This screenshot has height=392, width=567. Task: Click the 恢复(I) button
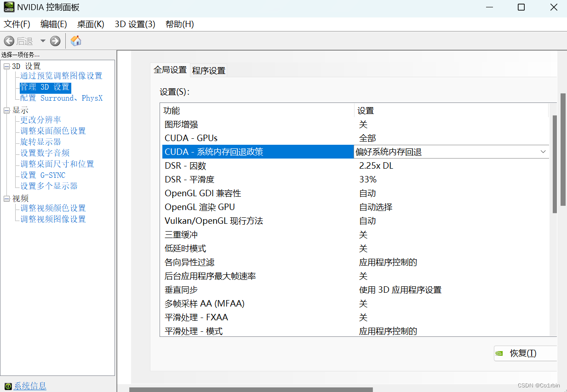pyautogui.click(x=525, y=353)
